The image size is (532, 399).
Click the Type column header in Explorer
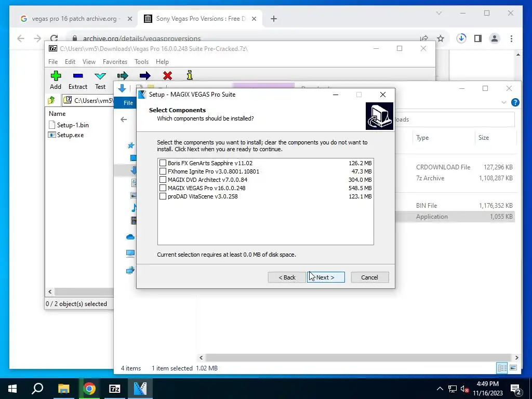tap(422, 138)
